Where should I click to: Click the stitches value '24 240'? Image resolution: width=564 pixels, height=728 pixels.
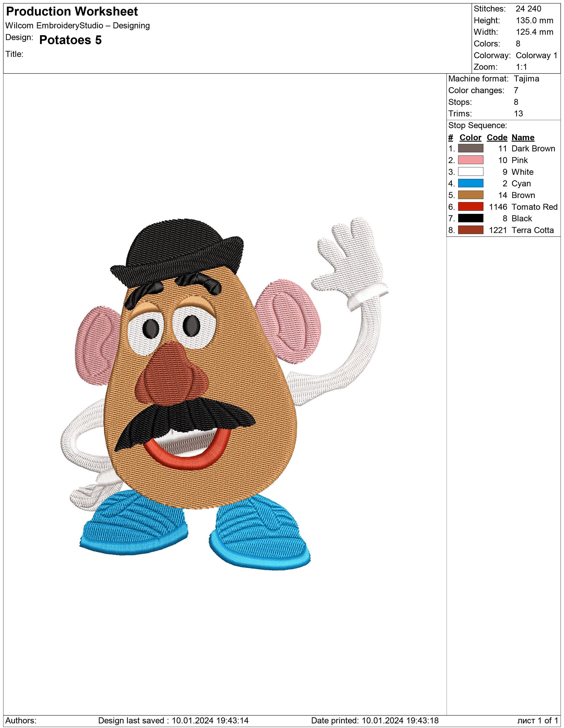coord(528,9)
